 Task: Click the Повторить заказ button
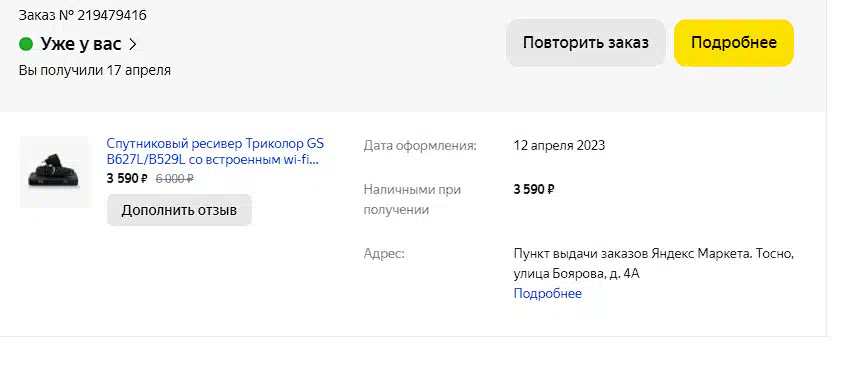coord(586,43)
